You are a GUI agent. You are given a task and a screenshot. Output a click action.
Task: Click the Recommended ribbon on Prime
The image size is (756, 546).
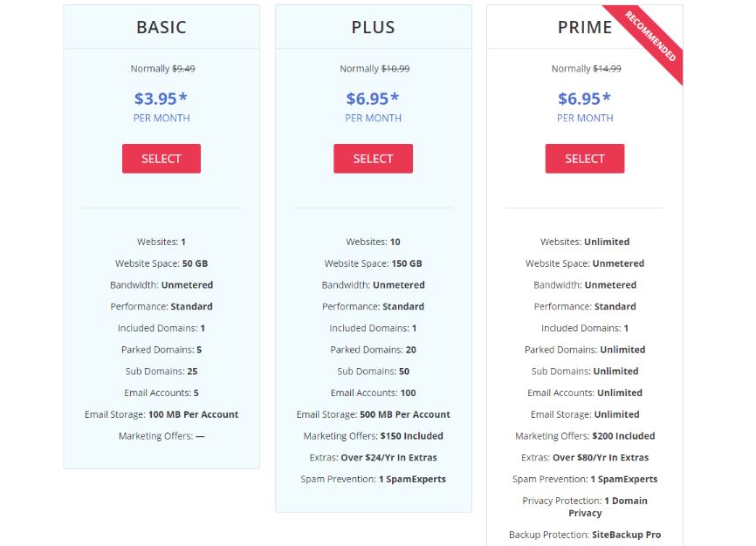point(649,37)
